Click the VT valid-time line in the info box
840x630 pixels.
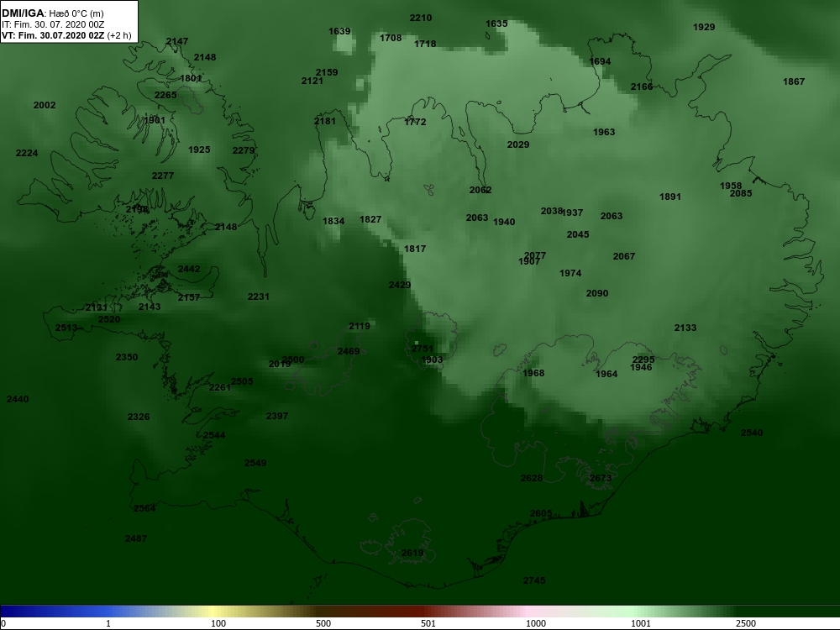(x=66, y=36)
